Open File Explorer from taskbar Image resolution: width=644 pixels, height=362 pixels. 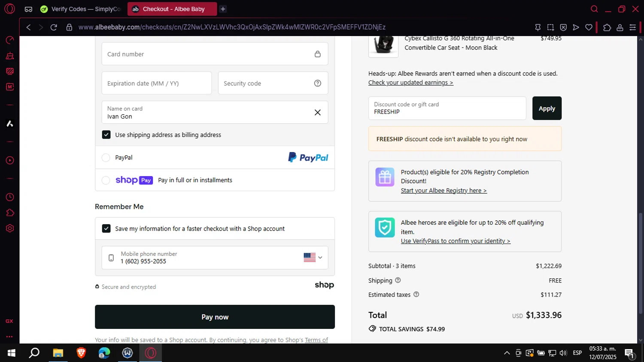[x=58, y=353]
